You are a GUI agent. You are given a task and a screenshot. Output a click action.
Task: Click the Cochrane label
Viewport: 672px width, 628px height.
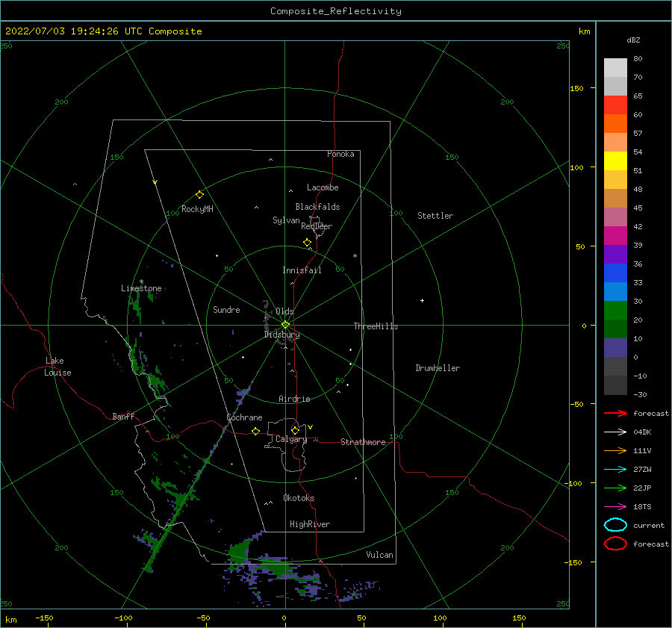(x=244, y=417)
